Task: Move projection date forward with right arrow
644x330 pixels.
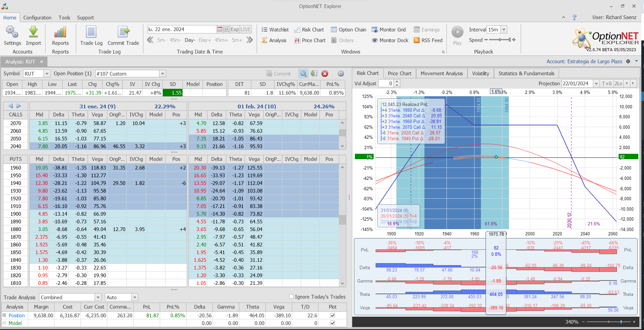Action: pos(633,84)
